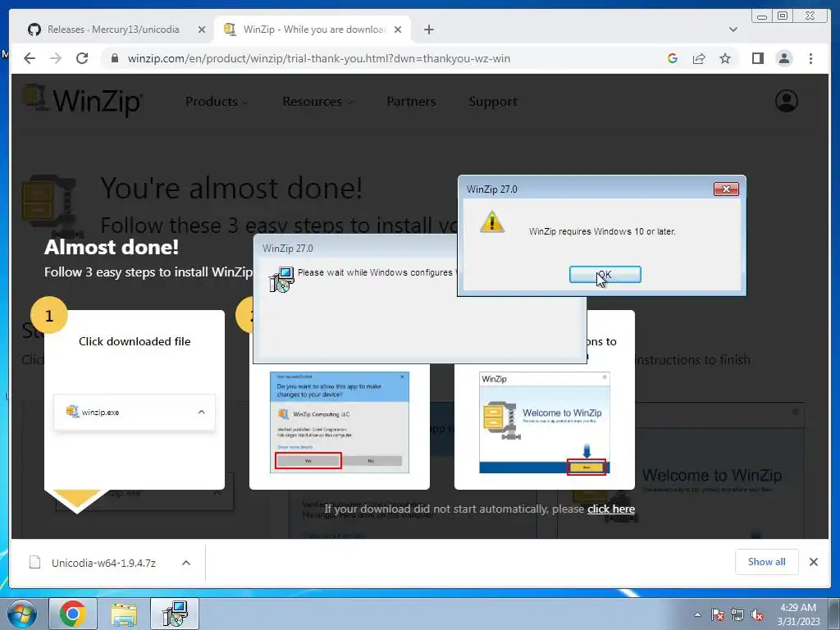
Task: Expand options for Unicodia-w64-1.9.4.7z download
Action: [x=186, y=563]
